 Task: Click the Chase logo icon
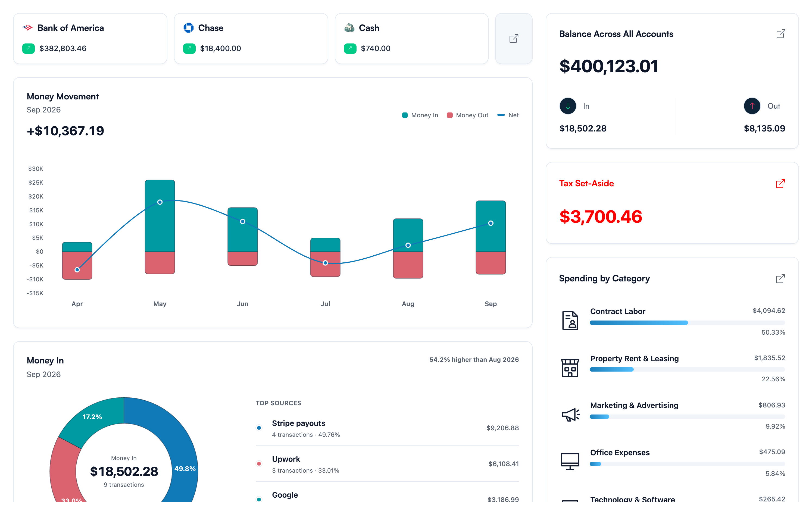[189, 28]
